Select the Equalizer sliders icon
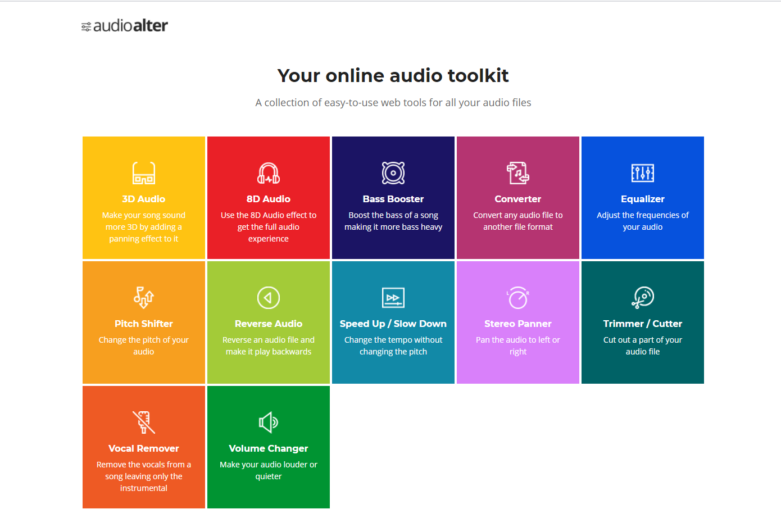 pos(642,173)
